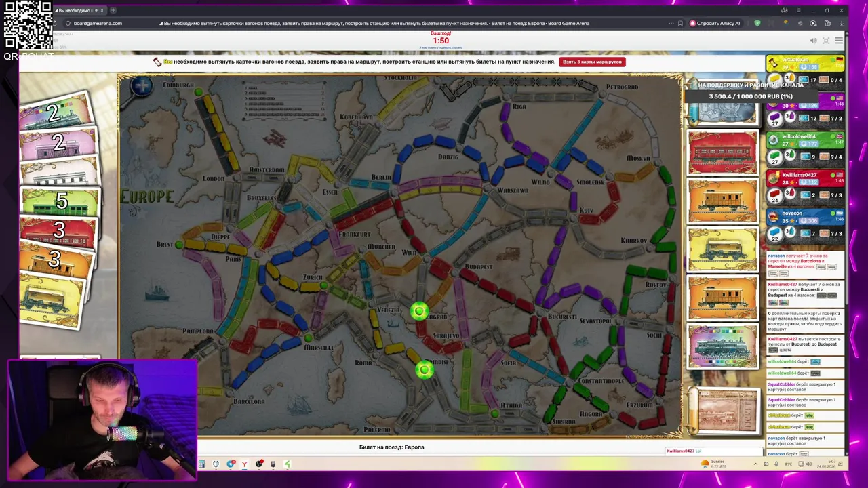The height and width of the screenshot is (488, 868).
Task: Click the 'Взять 3 карты маршрутов' button
Action: pyautogui.click(x=592, y=62)
